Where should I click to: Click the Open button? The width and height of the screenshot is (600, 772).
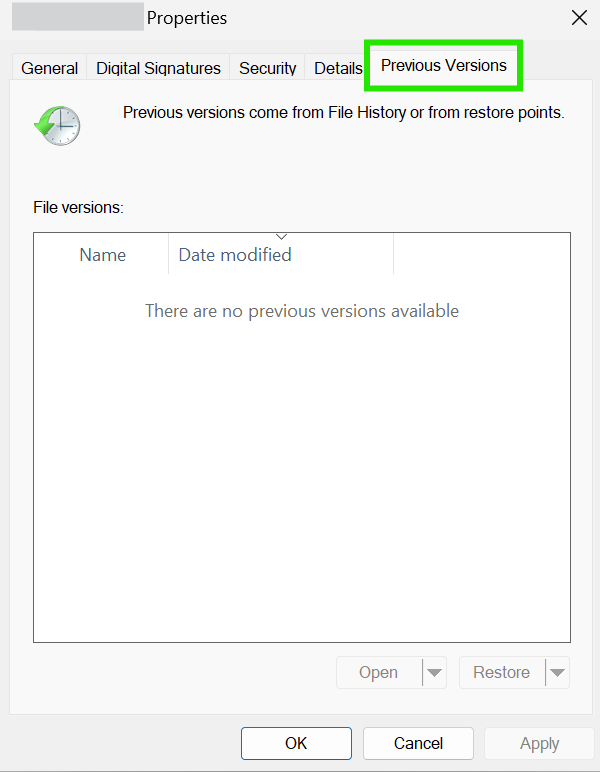[x=379, y=673]
